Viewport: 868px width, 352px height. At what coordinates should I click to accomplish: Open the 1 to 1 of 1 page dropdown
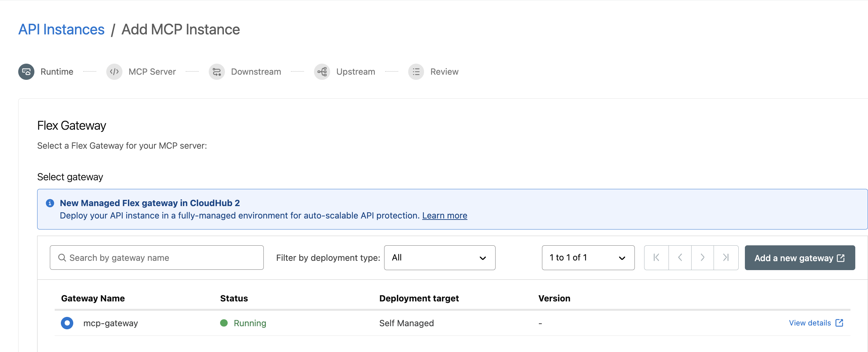[x=588, y=258]
